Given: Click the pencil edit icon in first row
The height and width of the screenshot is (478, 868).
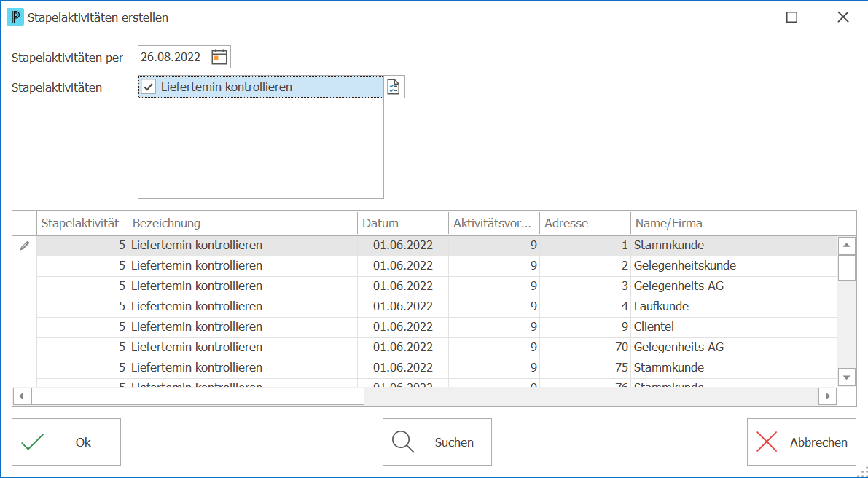Looking at the screenshot, I should pos(24,246).
